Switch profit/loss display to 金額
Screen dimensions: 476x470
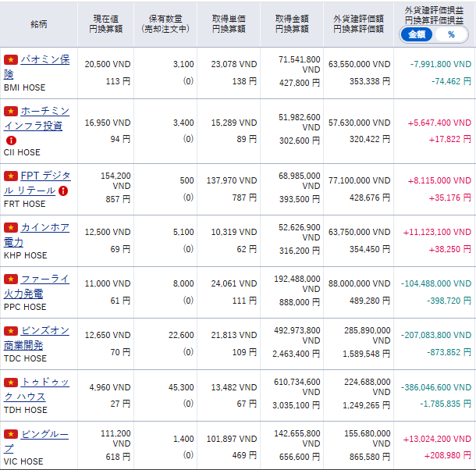click(417, 34)
